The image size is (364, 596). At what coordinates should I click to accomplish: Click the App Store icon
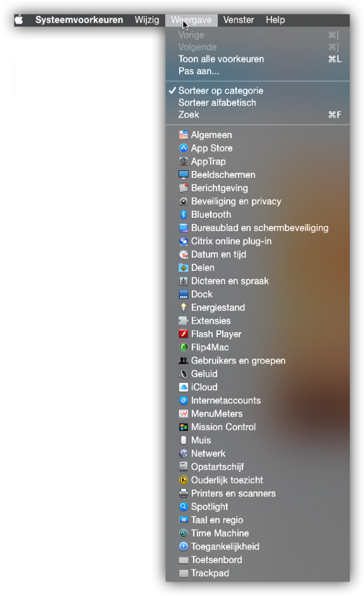(183, 148)
